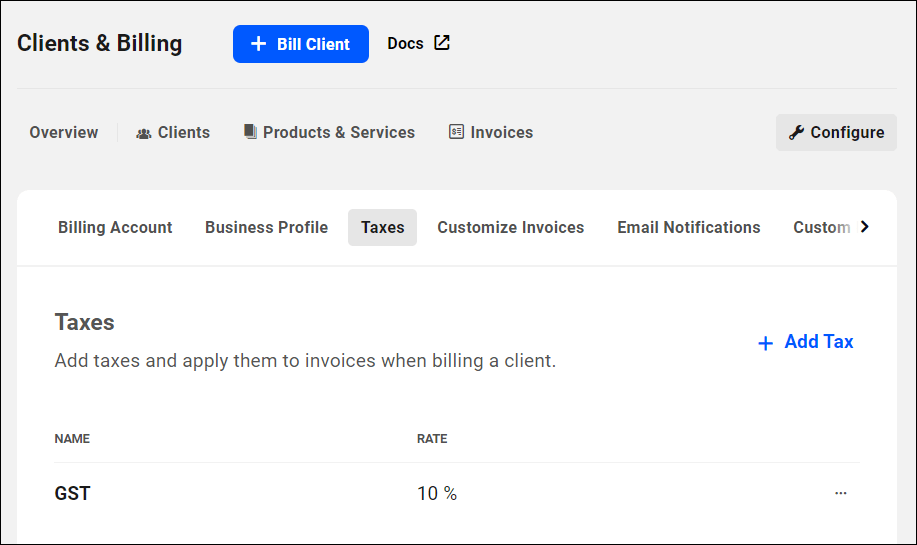The width and height of the screenshot is (917, 545).
Task: Go to Customize Invoices tab
Action: 510,227
